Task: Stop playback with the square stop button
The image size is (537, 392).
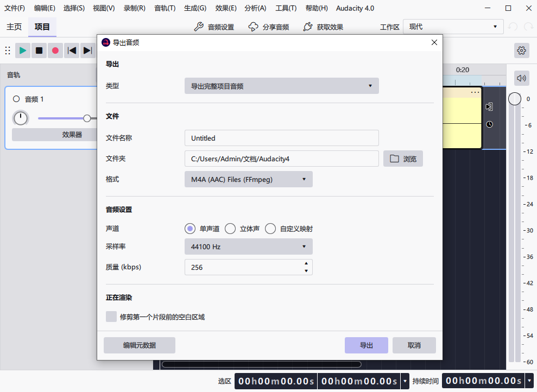Action: point(39,50)
